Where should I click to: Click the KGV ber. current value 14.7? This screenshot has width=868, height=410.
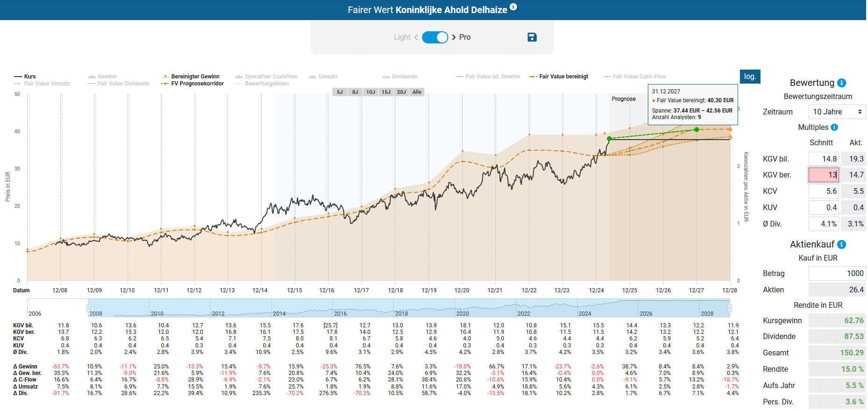click(x=853, y=175)
